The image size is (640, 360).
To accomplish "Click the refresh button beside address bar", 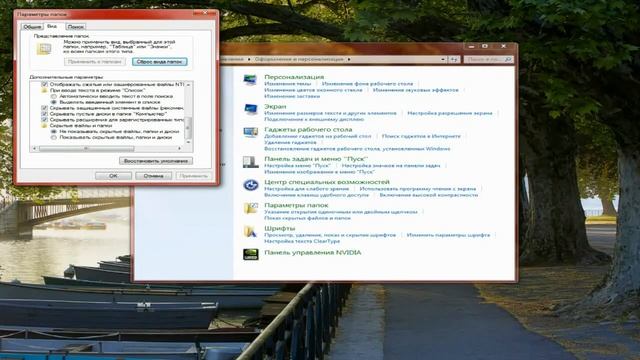I will pos(454,60).
